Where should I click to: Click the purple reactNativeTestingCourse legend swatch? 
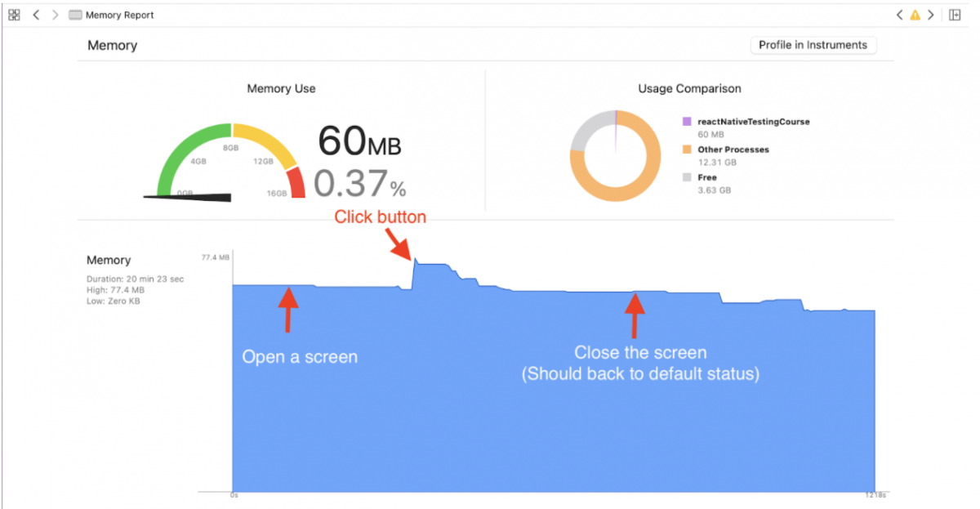click(687, 122)
